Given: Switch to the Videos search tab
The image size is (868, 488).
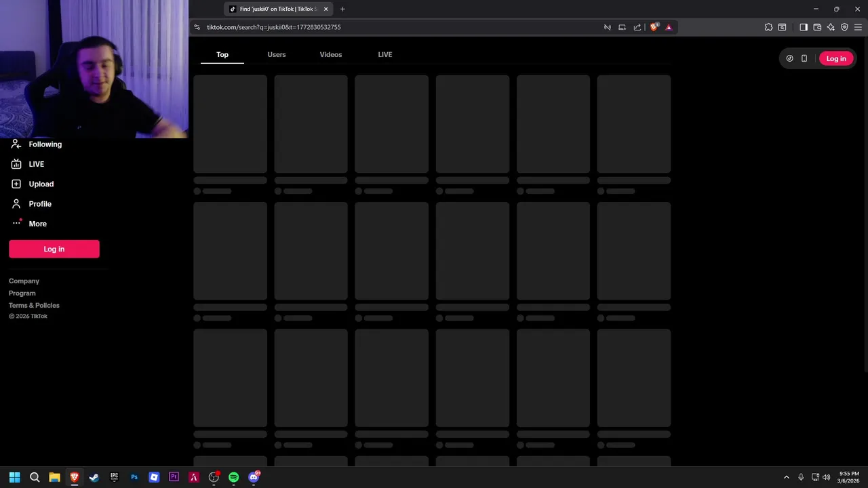Looking at the screenshot, I should tap(331, 54).
